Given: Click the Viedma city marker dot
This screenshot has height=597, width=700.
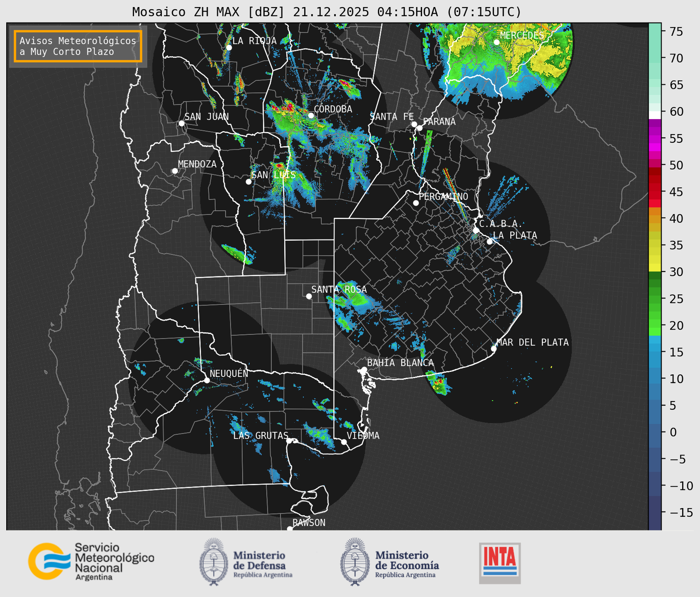Looking at the screenshot, I should tap(344, 442).
